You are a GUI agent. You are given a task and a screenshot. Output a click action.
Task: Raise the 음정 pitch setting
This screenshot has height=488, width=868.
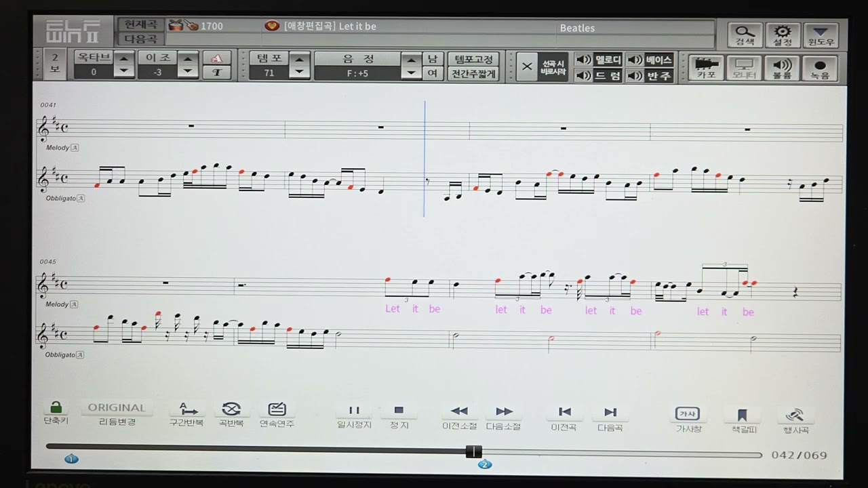[x=411, y=59]
